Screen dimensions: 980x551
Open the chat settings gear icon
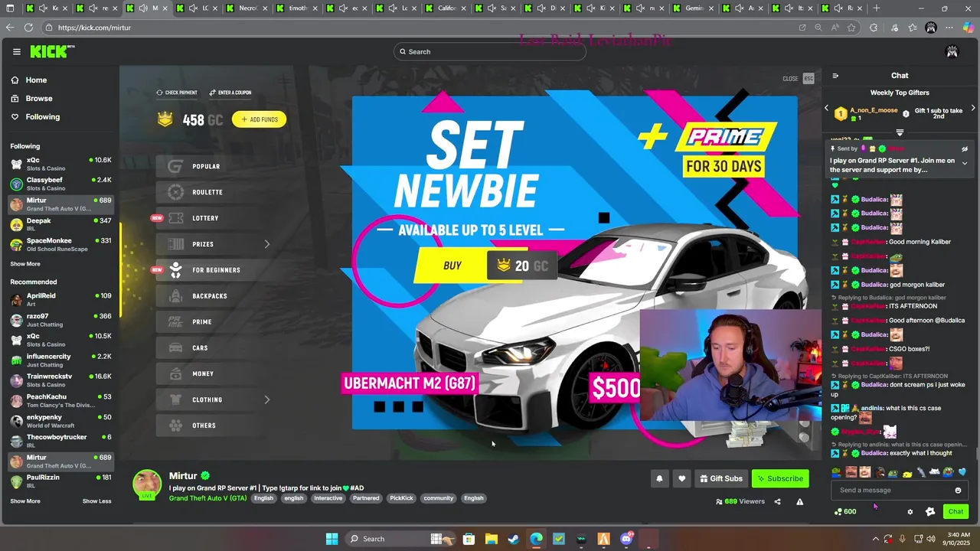click(x=910, y=512)
